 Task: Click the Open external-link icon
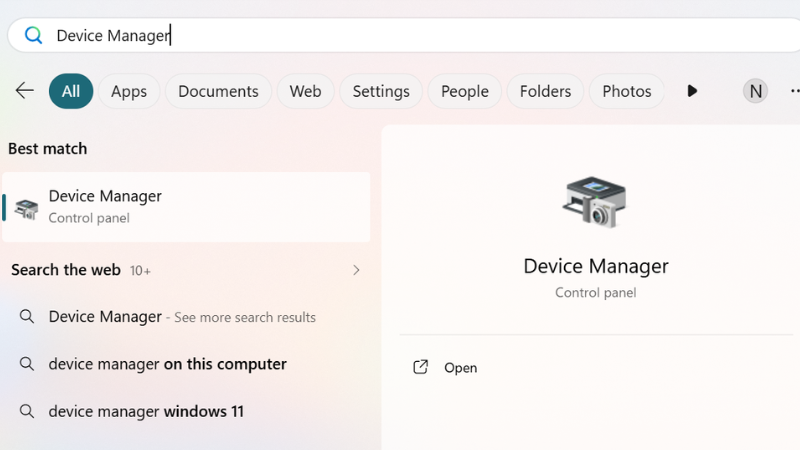[420, 367]
